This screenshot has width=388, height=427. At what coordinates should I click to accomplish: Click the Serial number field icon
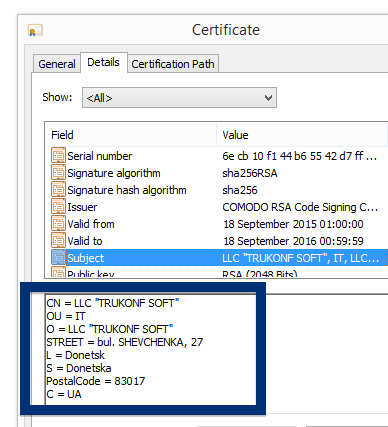pos(58,156)
